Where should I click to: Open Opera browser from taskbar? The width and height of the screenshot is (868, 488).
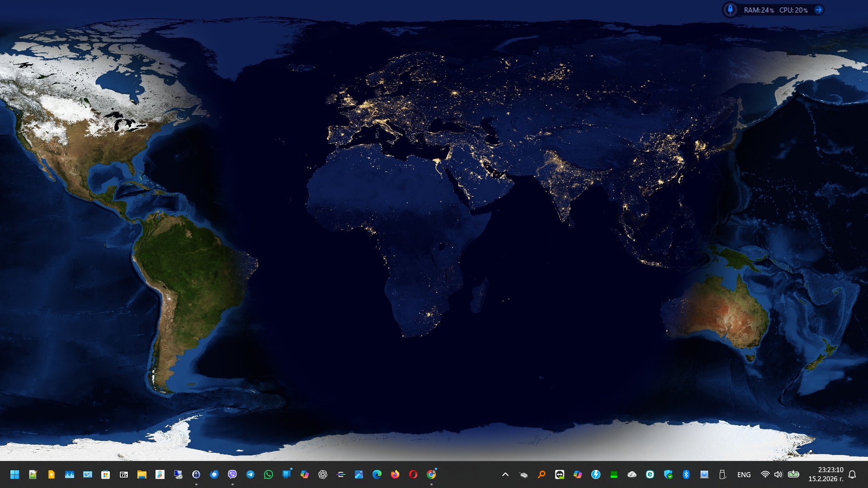pyautogui.click(x=413, y=474)
